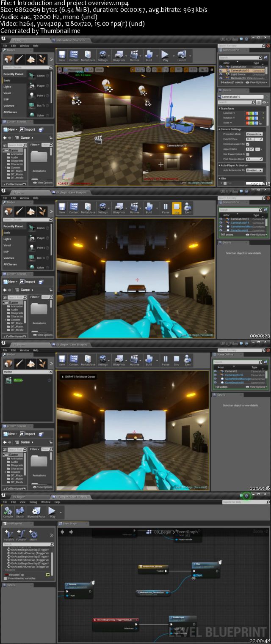Click Search in the 09_Begin blueprint toolbar
The height and width of the screenshot is (644, 271).
(x=20, y=512)
